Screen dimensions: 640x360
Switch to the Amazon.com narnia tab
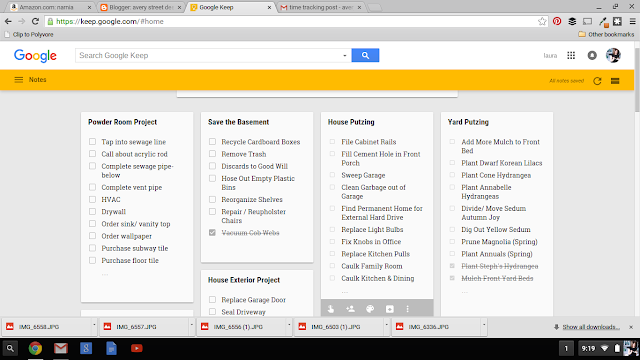click(x=51, y=7)
